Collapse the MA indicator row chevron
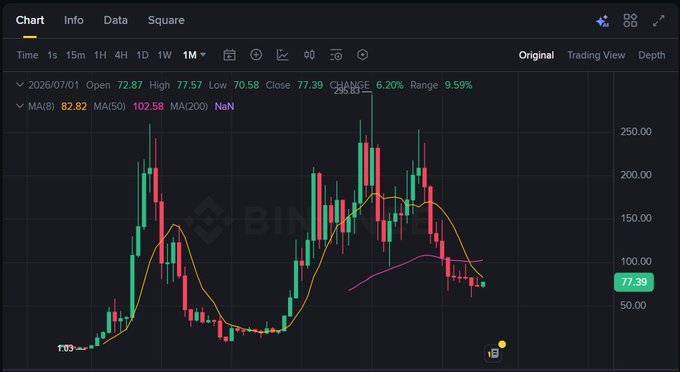 20,106
